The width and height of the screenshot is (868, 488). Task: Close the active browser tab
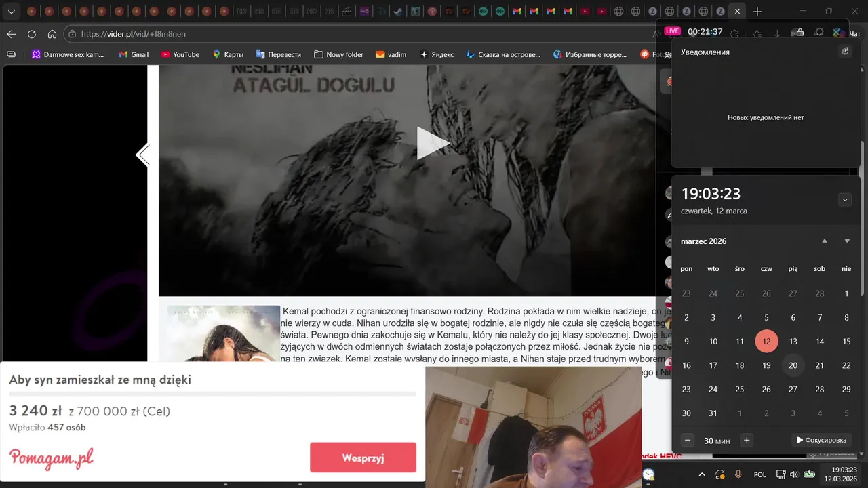pos(737,12)
